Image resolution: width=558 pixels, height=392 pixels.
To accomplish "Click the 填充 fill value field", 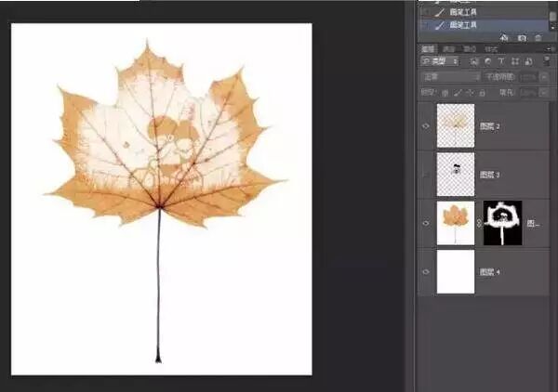I will 530,93.
